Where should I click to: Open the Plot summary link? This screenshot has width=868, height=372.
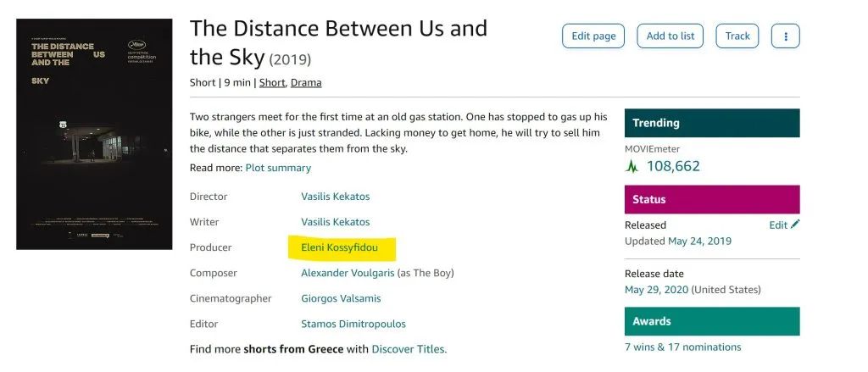(278, 168)
